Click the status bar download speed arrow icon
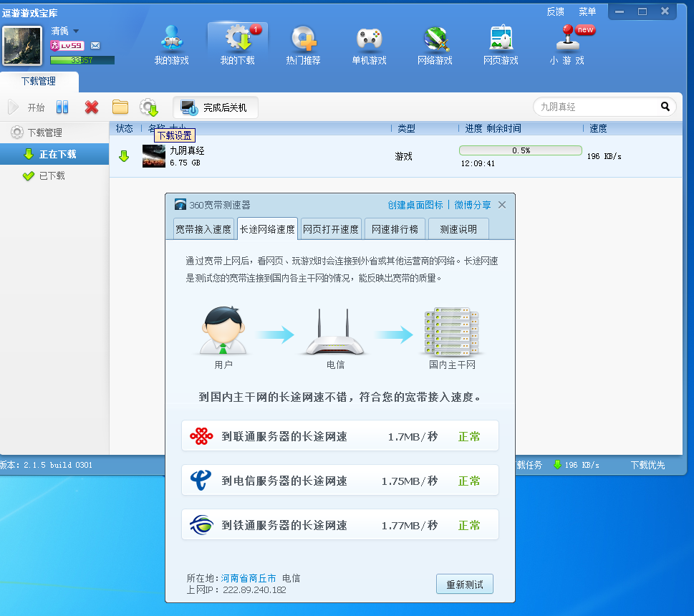Screen dimensions: 694x616 pyautogui.click(x=557, y=465)
